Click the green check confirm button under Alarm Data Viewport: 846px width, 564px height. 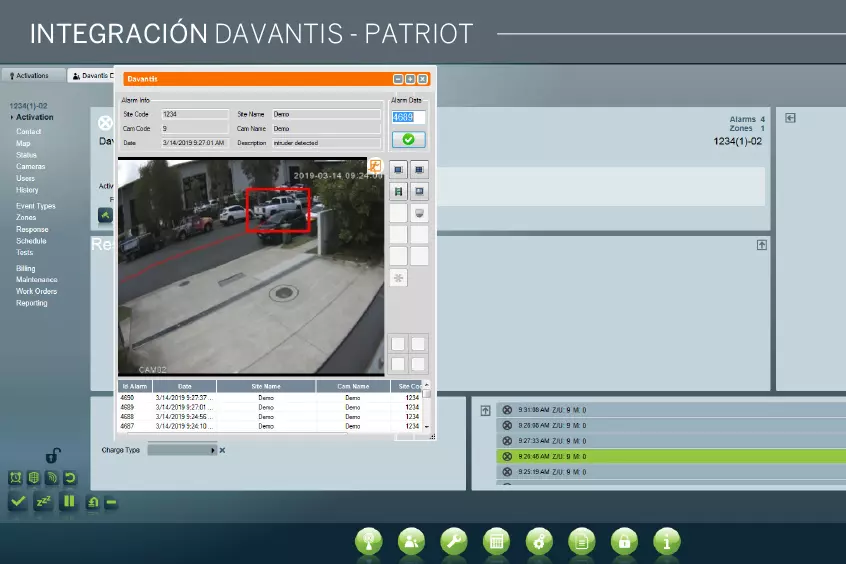(x=408, y=140)
